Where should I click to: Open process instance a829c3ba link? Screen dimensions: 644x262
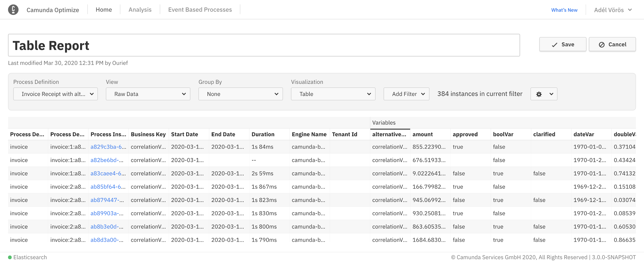point(108,147)
